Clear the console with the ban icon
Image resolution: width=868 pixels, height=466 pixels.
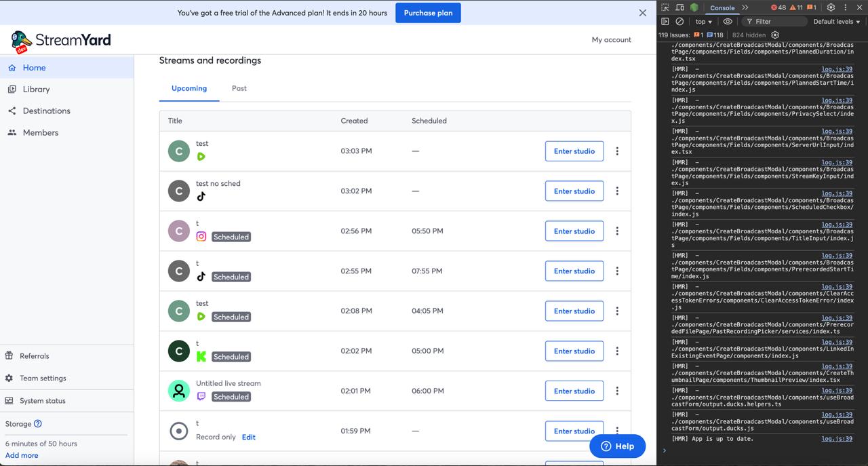tap(679, 22)
